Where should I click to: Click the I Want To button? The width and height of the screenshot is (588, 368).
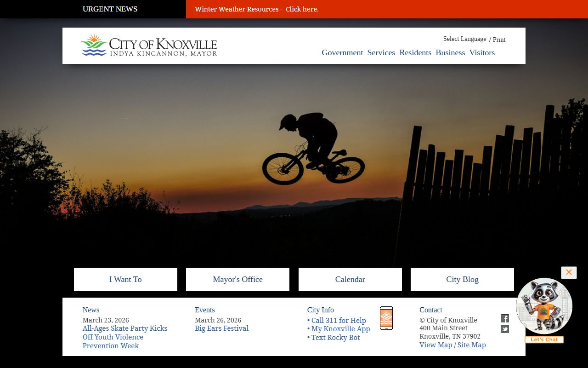pyautogui.click(x=125, y=279)
